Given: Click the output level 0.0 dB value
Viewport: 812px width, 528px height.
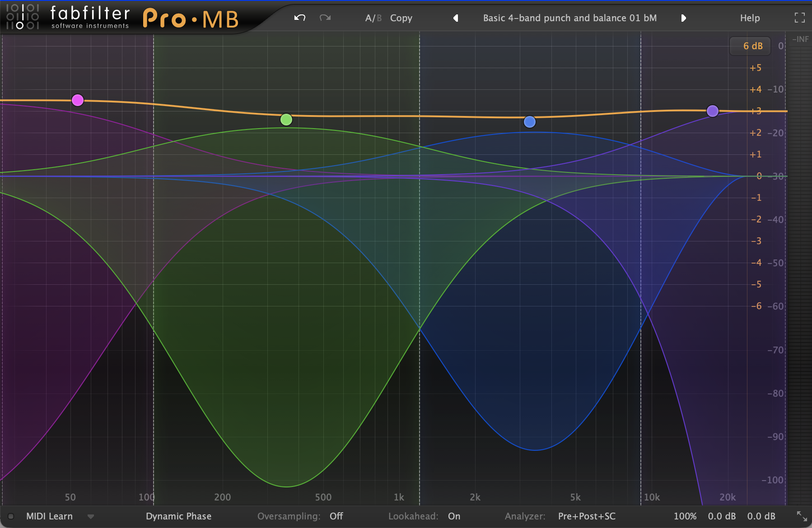Looking at the screenshot, I should coord(761,516).
